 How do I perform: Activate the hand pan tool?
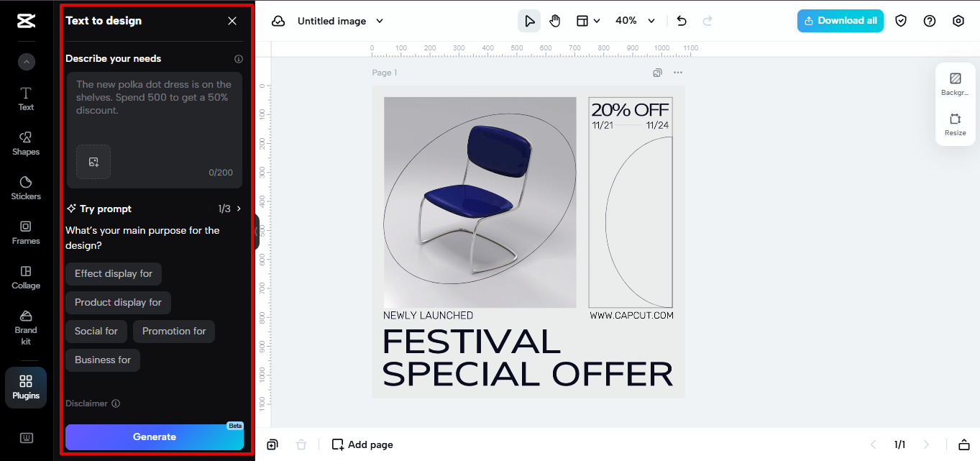tap(554, 20)
